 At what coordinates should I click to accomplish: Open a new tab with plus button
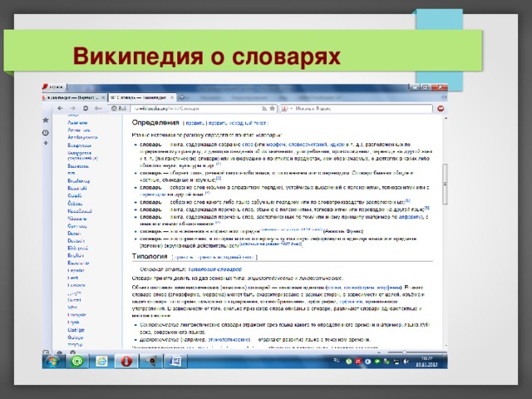pyautogui.click(x=182, y=97)
